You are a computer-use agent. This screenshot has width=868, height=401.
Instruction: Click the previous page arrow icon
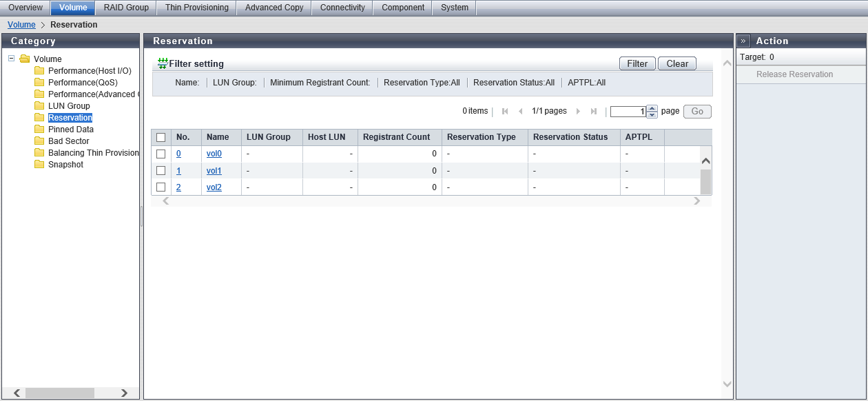520,112
